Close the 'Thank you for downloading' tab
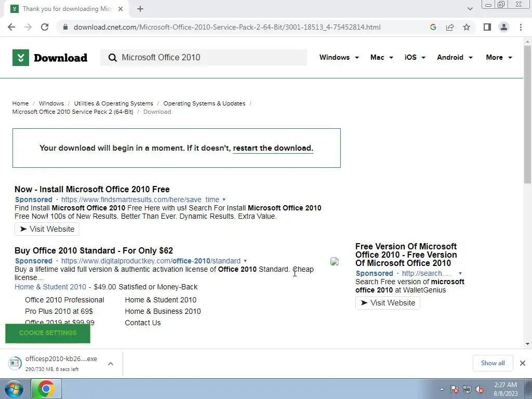 121,9
